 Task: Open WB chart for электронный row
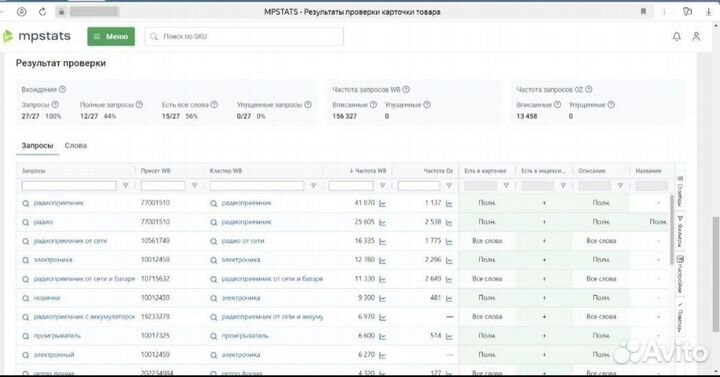[x=382, y=355]
